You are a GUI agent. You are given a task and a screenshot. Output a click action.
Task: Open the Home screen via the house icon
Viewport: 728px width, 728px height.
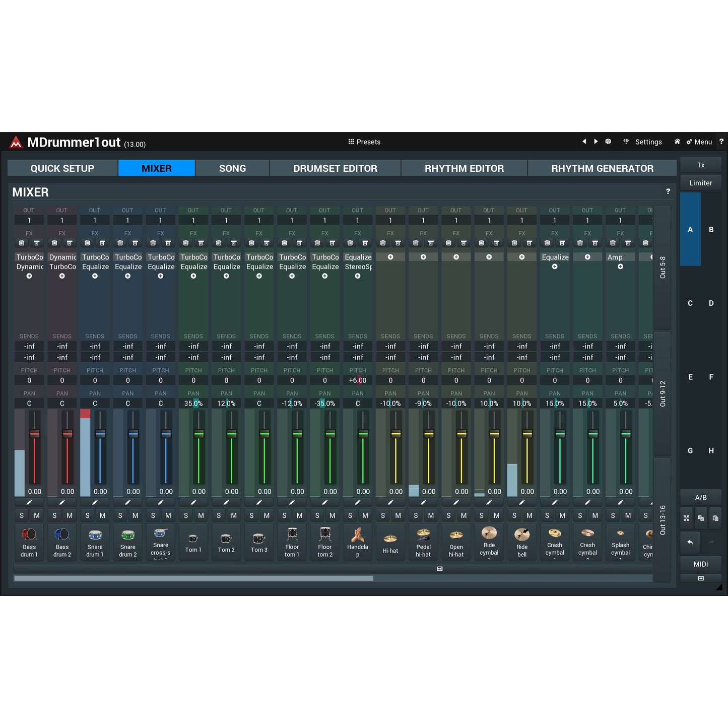click(x=677, y=142)
